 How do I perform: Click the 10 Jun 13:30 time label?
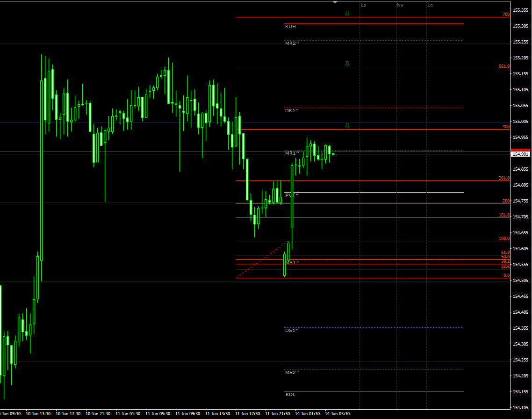[38, 414]
